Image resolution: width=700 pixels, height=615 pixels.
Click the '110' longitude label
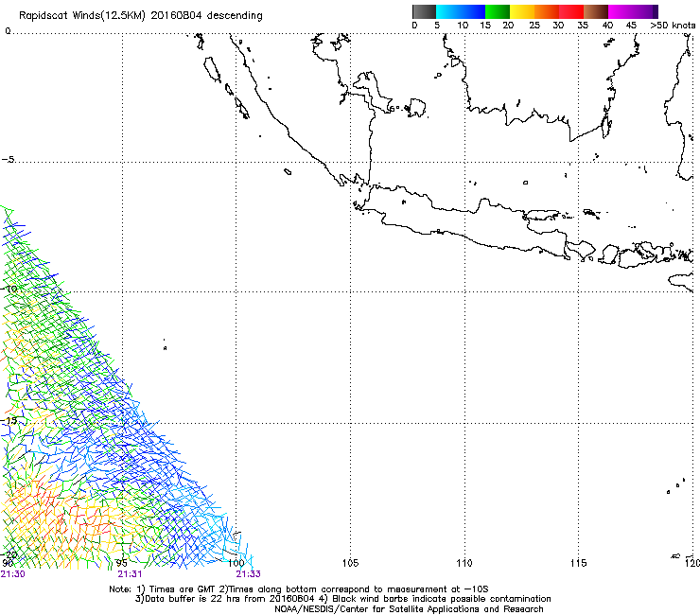tap(464, 563)
